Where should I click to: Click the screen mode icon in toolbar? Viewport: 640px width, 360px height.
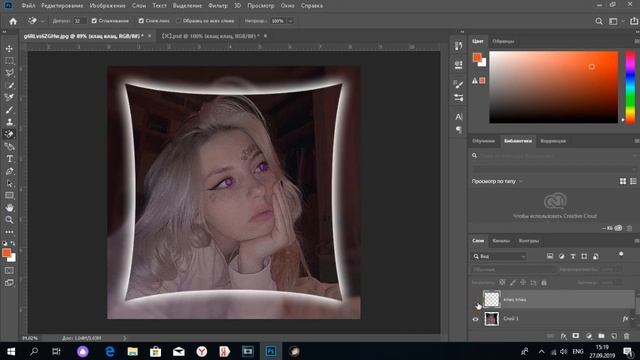(9, 283)
